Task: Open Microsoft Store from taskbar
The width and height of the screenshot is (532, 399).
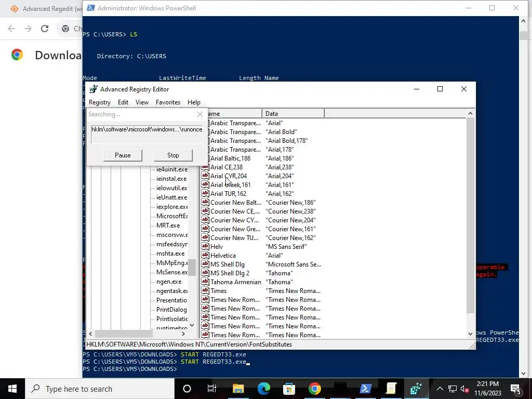Action: [289, 389]
